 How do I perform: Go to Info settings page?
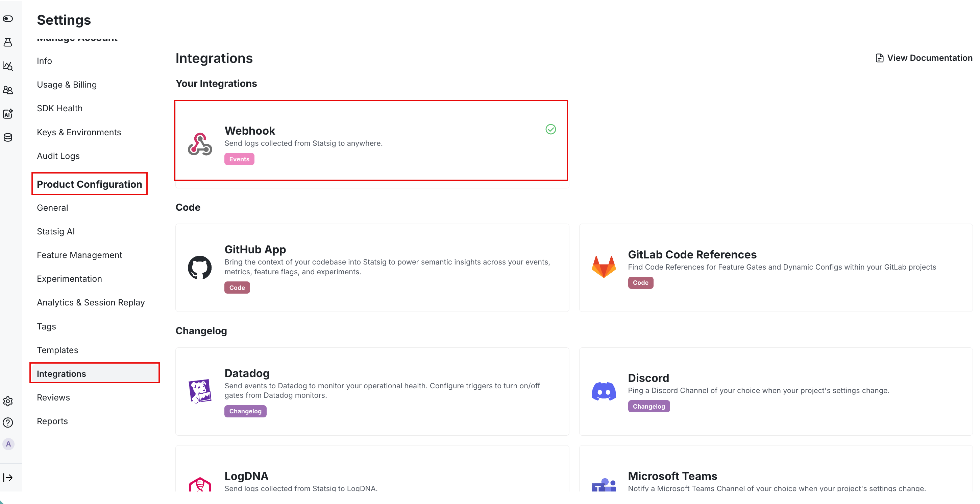tap(44, 61)
